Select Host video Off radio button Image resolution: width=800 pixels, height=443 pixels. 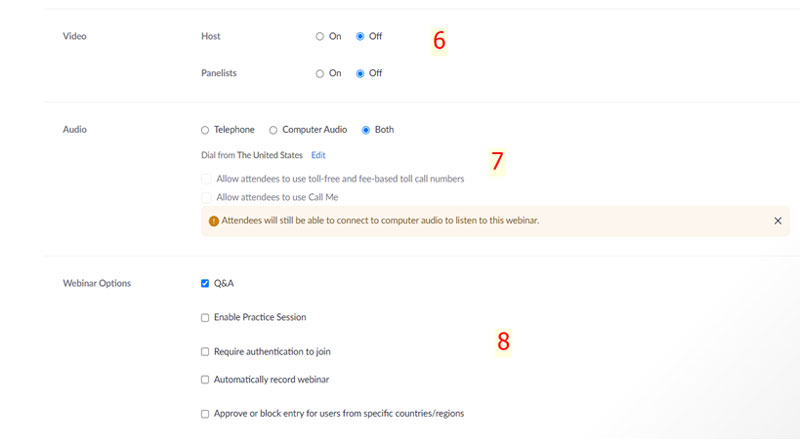360,36
